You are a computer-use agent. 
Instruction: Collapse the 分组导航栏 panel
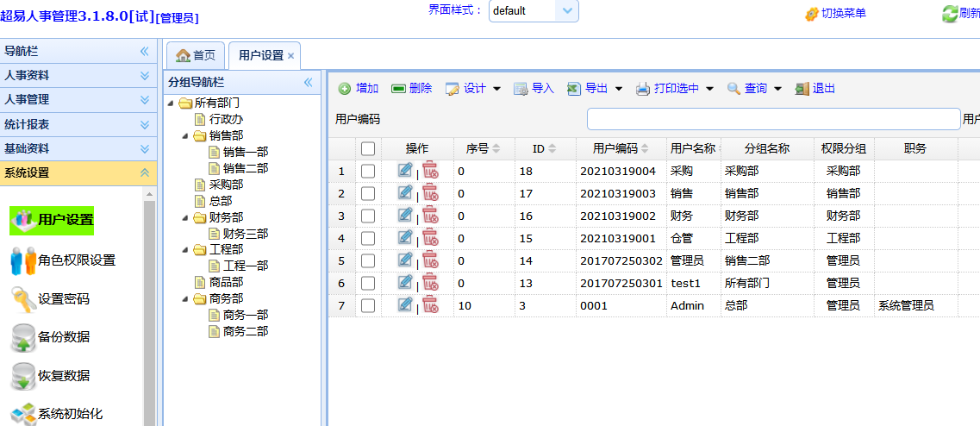tap(308, 82)
